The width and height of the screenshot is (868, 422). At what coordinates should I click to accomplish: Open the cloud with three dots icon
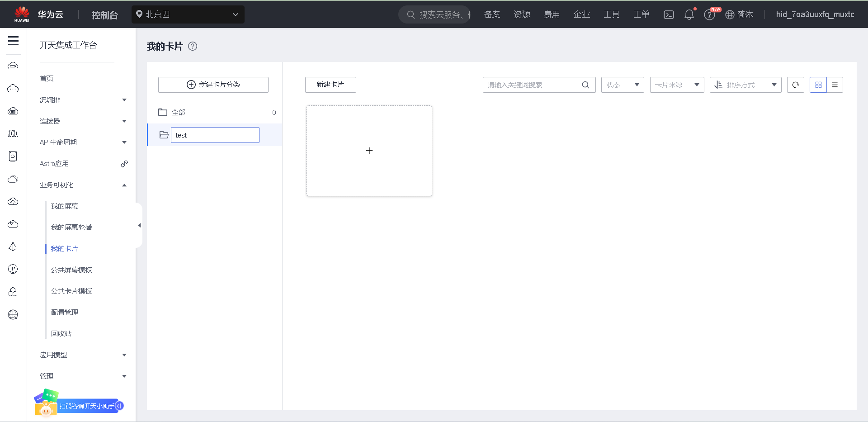(13, 88)
